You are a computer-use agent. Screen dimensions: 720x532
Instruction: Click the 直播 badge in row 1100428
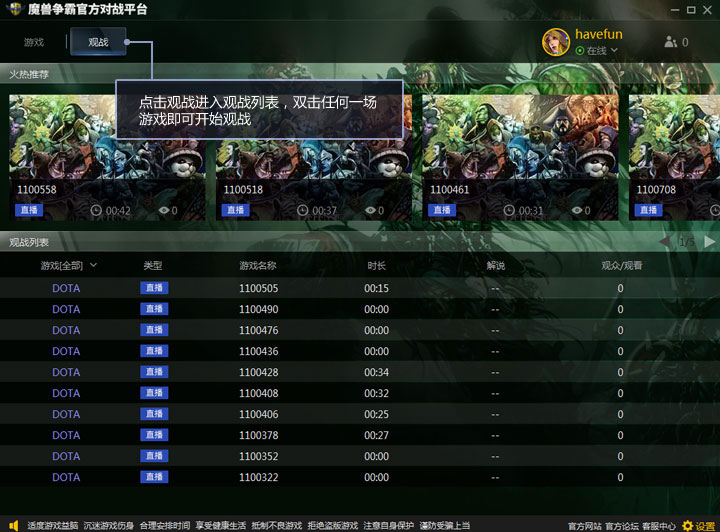(x=154, y=372)
